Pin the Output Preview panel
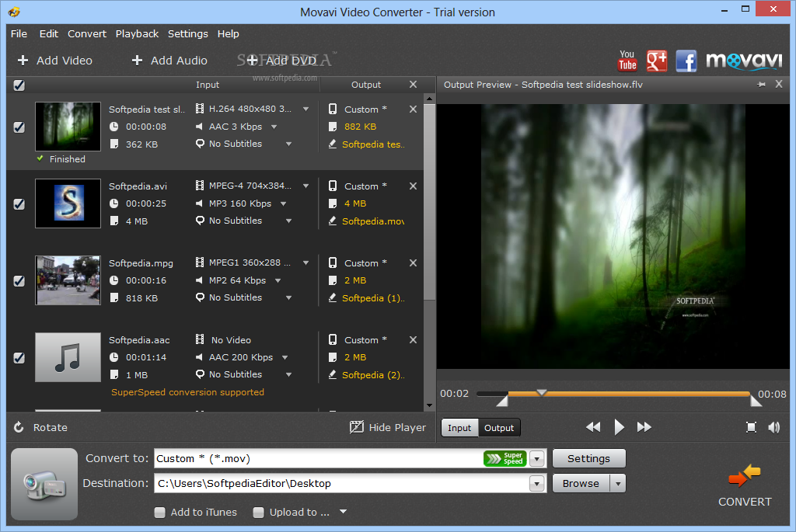The width and height of the screenshot is (796, 532). point(761,84)
